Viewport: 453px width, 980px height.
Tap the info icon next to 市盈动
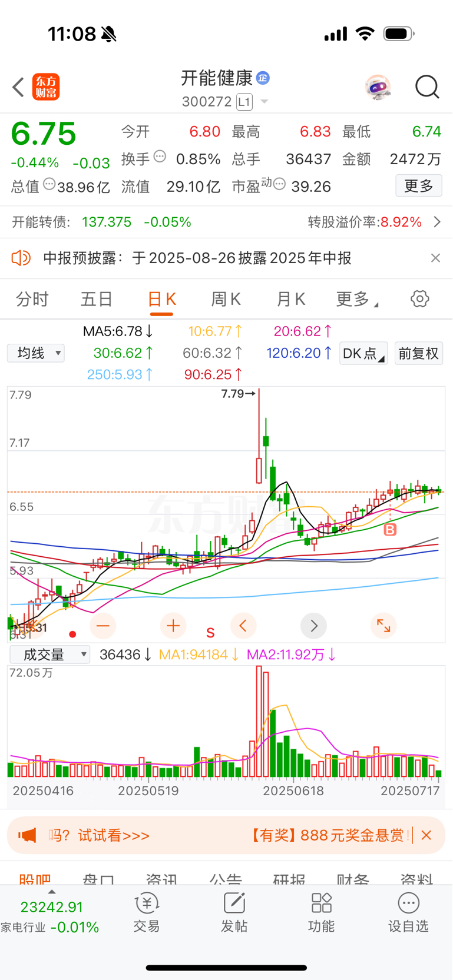pos(280,184)
